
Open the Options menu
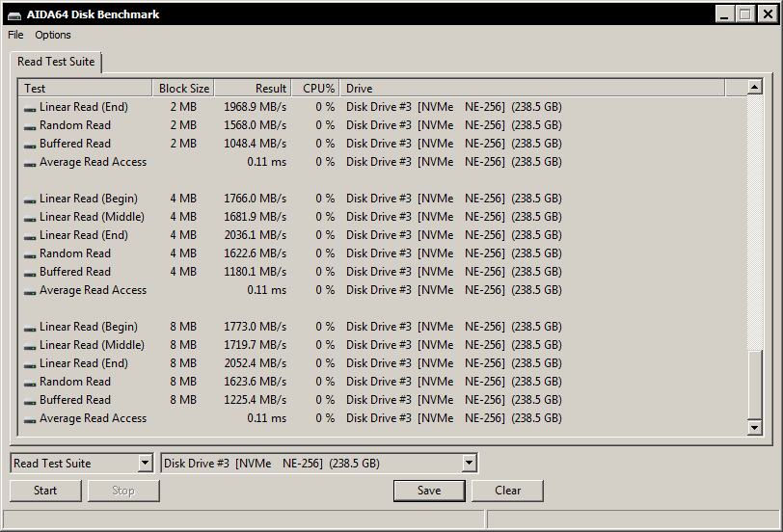point(53,35)
